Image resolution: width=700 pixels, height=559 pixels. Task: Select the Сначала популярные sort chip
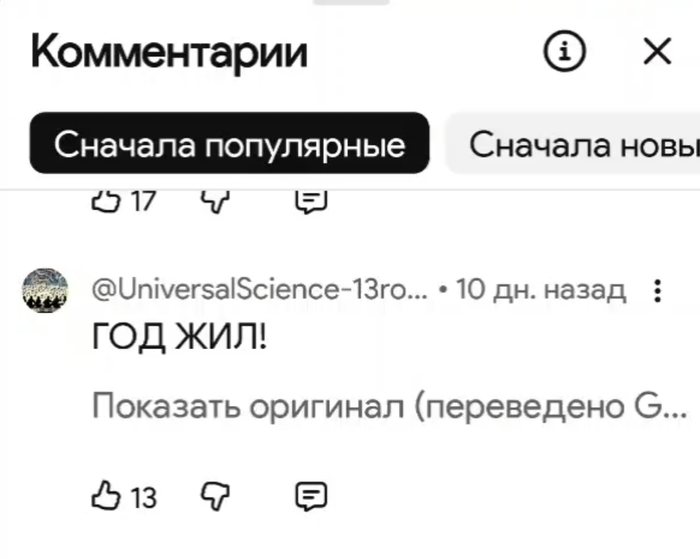(x=230, y=145)
